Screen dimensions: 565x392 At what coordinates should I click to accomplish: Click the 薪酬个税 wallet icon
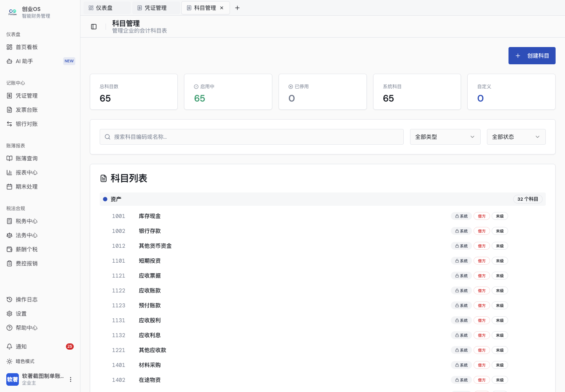[x=9, y=249]
